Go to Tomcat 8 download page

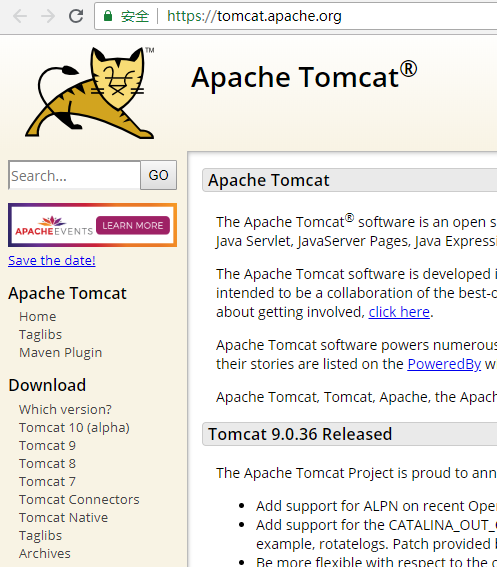click(47, 464)
